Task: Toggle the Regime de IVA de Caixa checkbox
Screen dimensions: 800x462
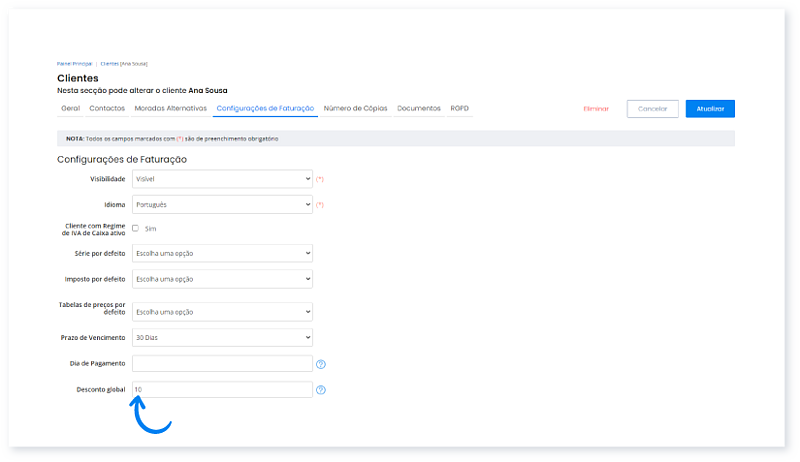Action: tap(136, 228)
